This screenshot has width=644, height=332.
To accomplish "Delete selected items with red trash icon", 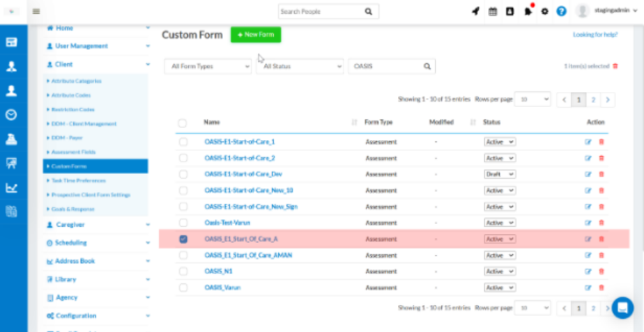I will point(615,66).
